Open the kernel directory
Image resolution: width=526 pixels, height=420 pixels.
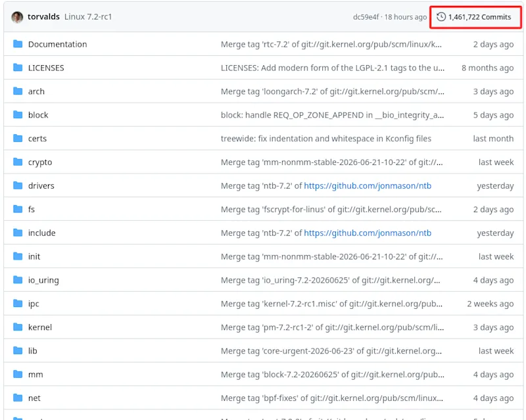[40, 327]
